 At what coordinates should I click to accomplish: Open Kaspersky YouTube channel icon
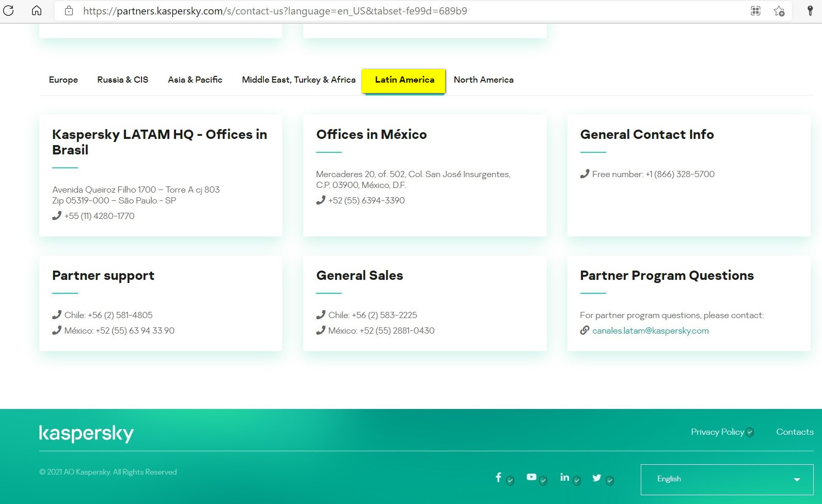pyautogui.click(x=531, y=477)
